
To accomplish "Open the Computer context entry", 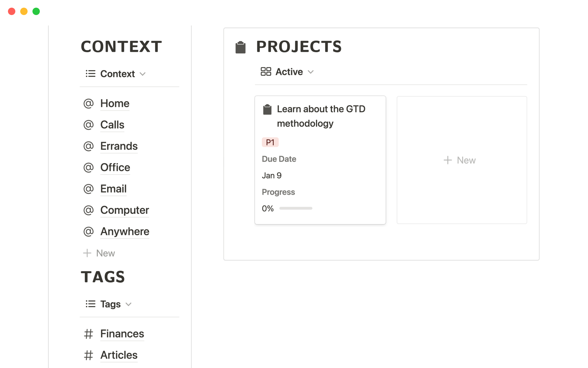I will (x=124, y=210).
